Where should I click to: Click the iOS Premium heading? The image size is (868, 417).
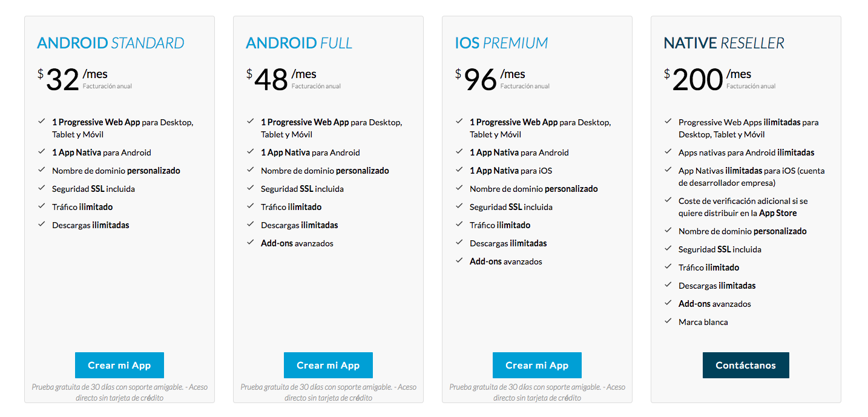pyautogui.click(x=501, y=43)
